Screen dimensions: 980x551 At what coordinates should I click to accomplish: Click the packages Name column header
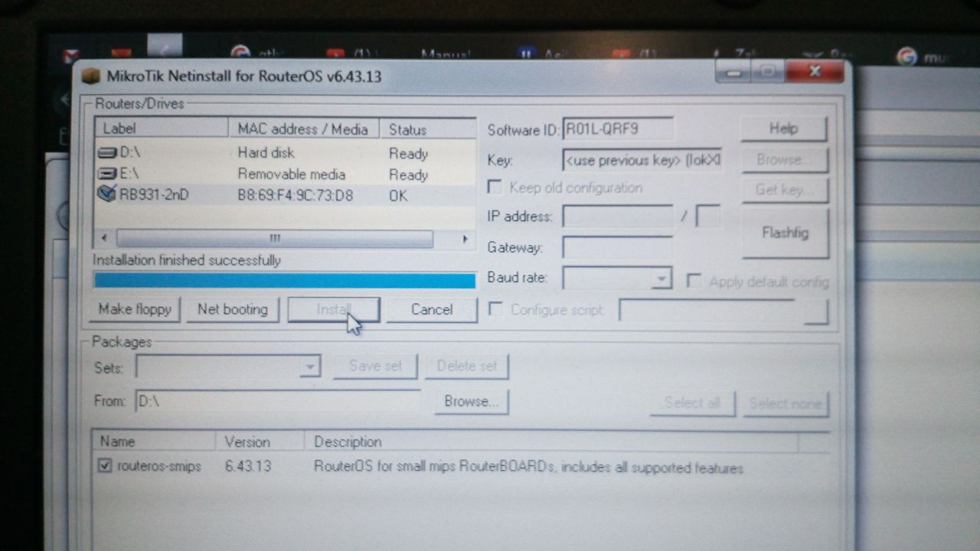153,442
